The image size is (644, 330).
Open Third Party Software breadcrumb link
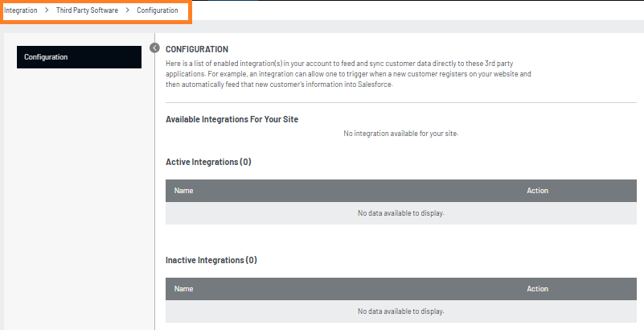click(87, 10)
